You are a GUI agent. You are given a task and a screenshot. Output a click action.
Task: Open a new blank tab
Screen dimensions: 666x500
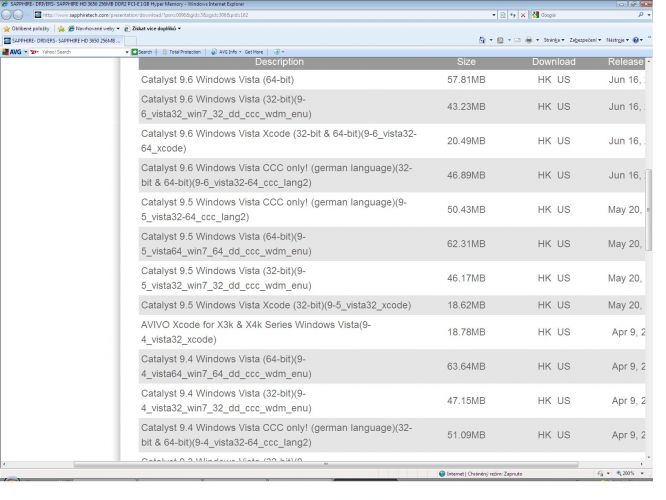130,41
